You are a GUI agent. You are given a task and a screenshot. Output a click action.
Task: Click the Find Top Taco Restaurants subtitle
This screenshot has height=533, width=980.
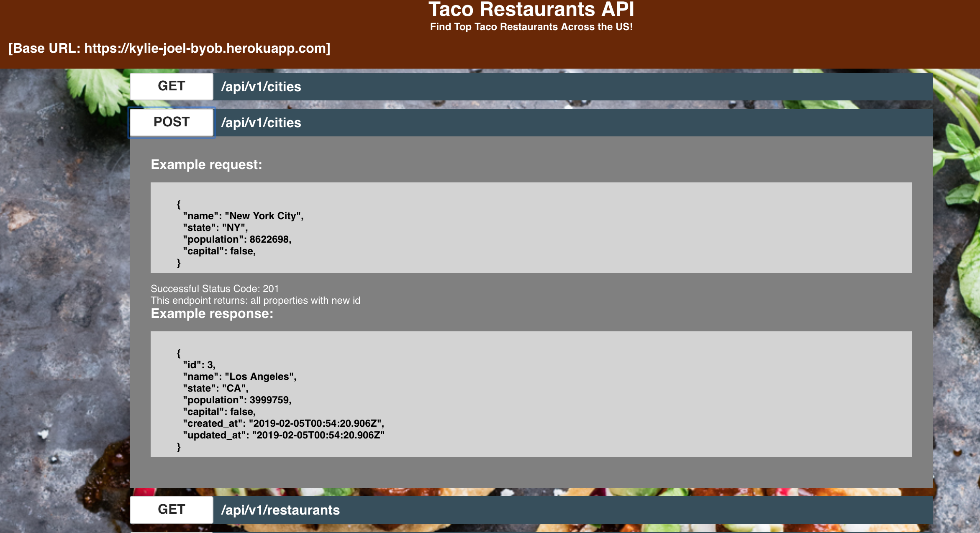531,27
